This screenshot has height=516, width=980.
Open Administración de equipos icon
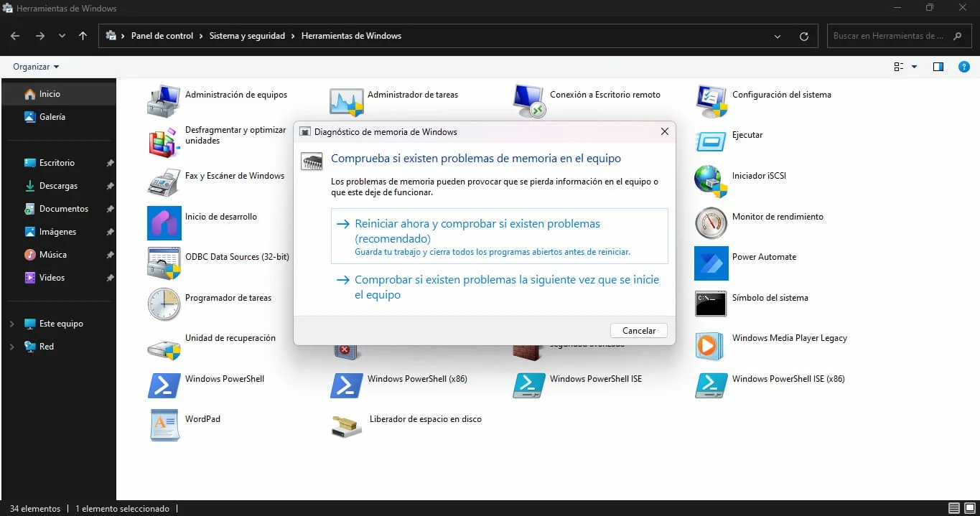click(164, 100)
